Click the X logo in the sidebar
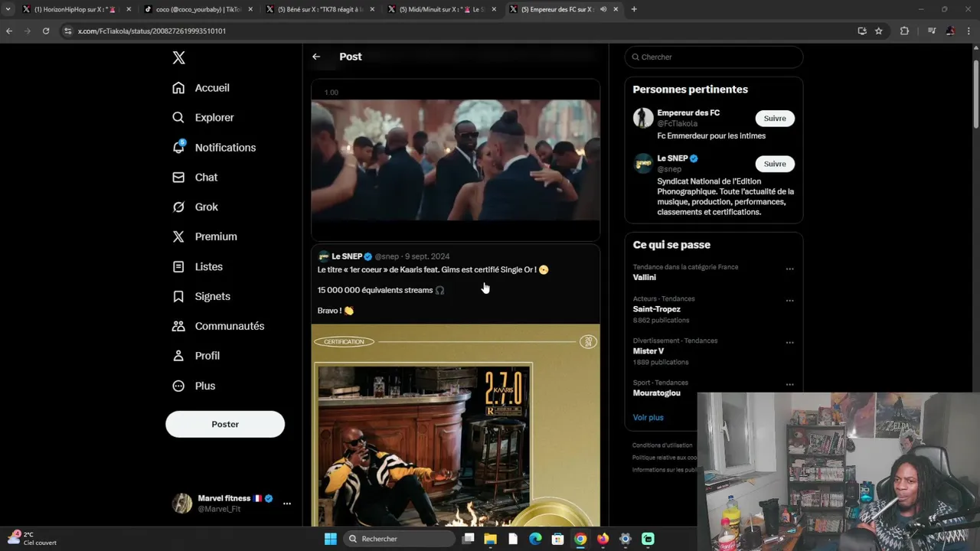 tap(178, 57)
